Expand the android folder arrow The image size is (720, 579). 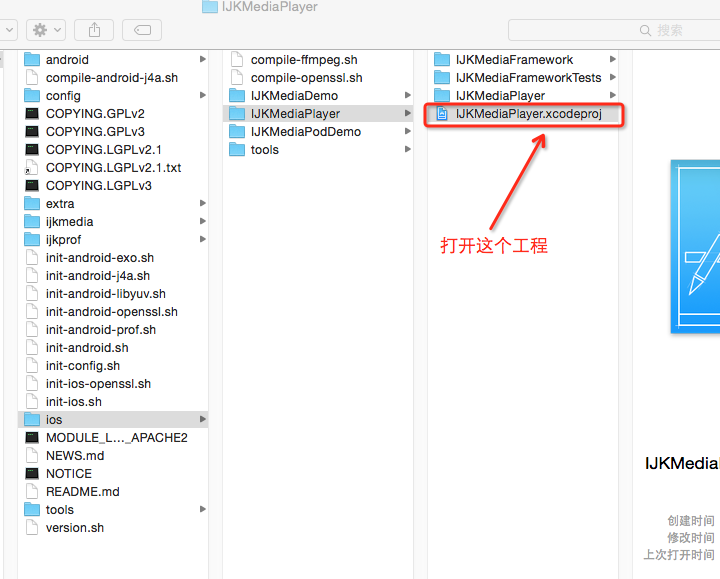(202, 59)
